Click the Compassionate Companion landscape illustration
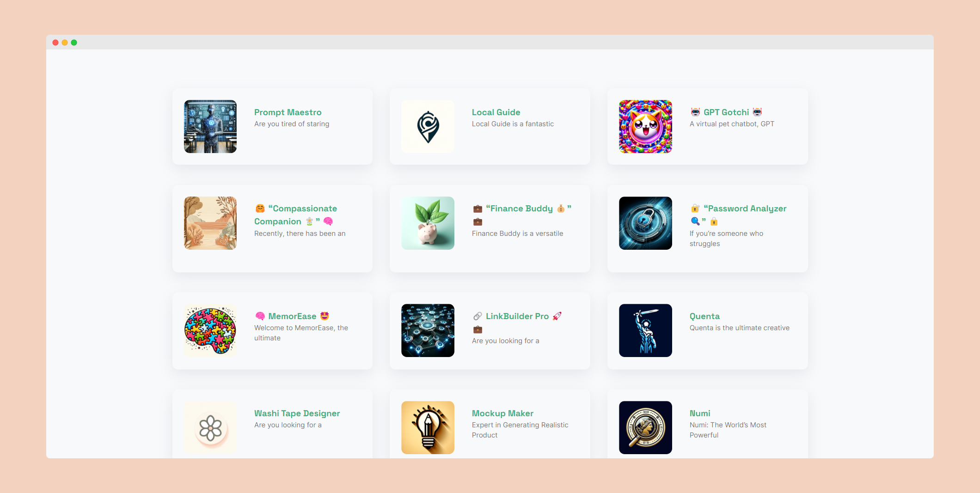 pyautogui.click(x=210, y=223)
